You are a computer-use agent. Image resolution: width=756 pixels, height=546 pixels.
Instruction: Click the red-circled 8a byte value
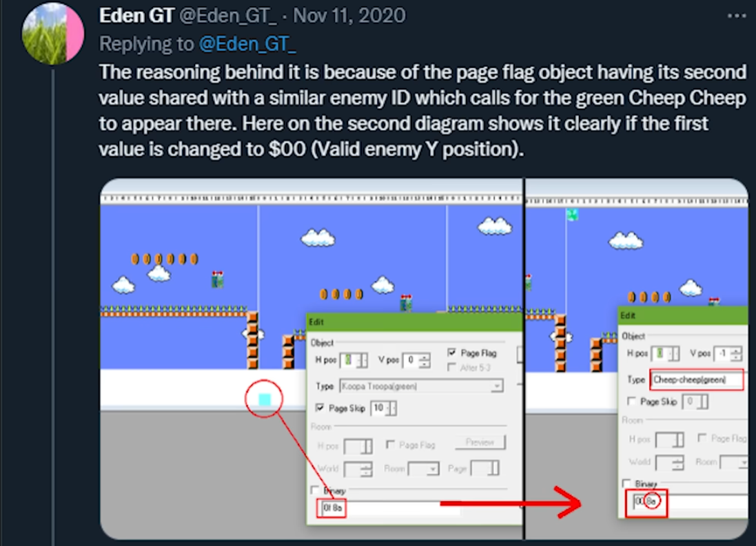(652, 501)
